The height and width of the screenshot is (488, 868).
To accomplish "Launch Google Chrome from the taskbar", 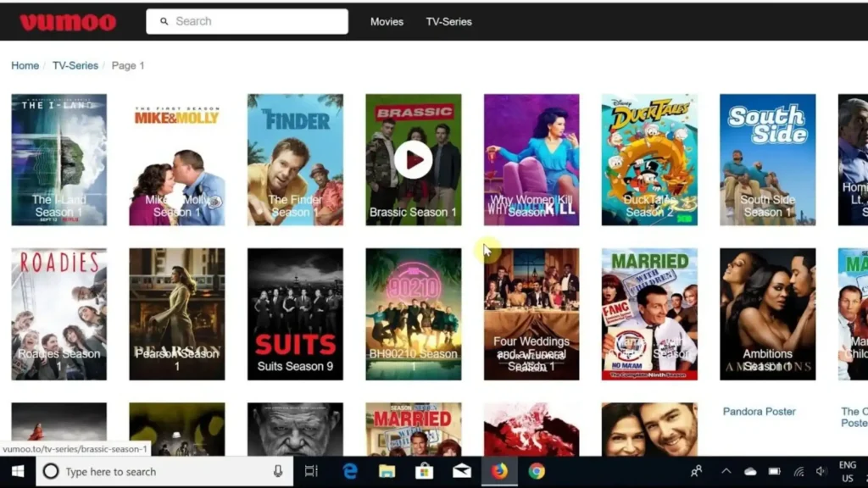I will (x=537, y=471).
